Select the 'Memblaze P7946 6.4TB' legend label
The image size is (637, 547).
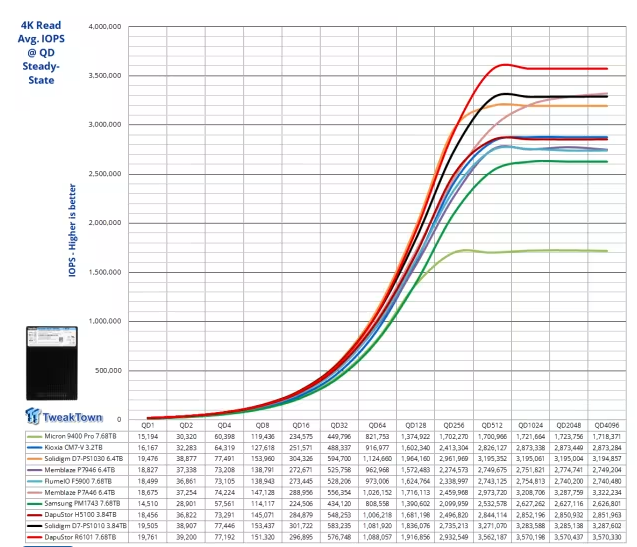click(x=80, y=470)
